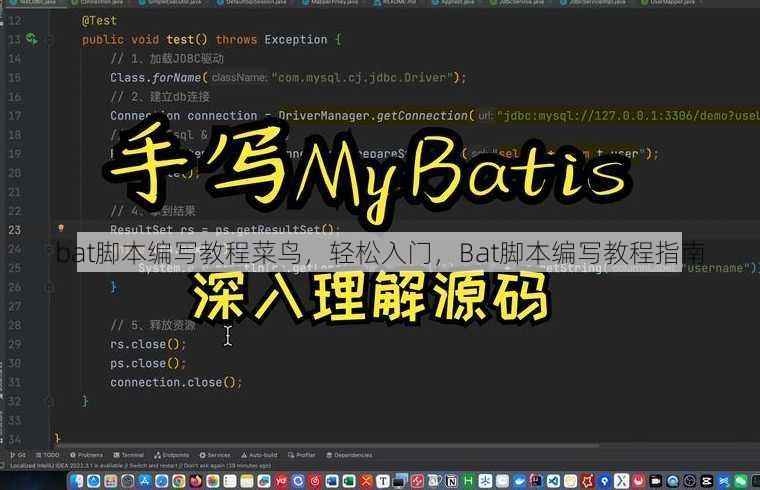Image resolution: width=760 pixels, height=490 pixels.
Task: Show the Services tool window
Action: click(215, 455)
